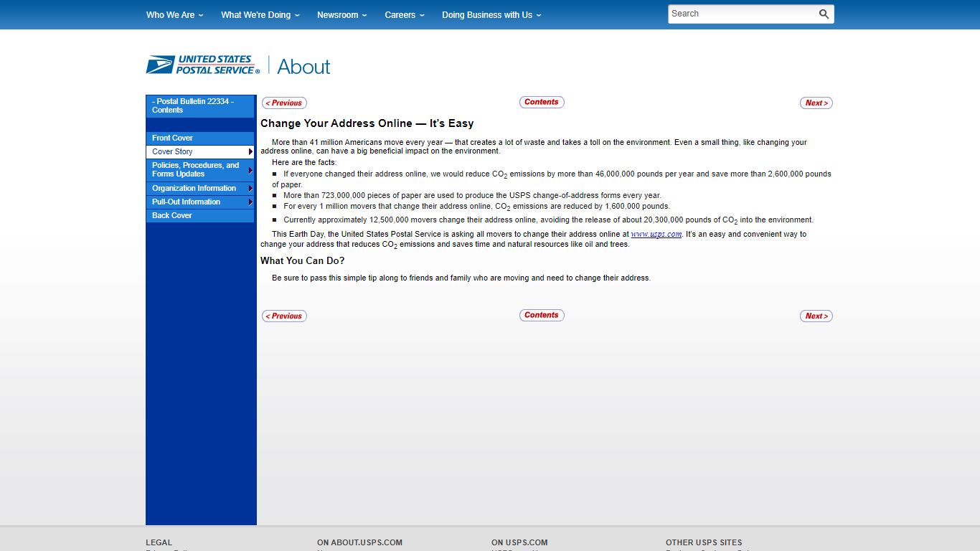The height and width of the screenshot is (551, 980).
Task: Expand the Careers dropdown menu
Action: click(405, 14)
